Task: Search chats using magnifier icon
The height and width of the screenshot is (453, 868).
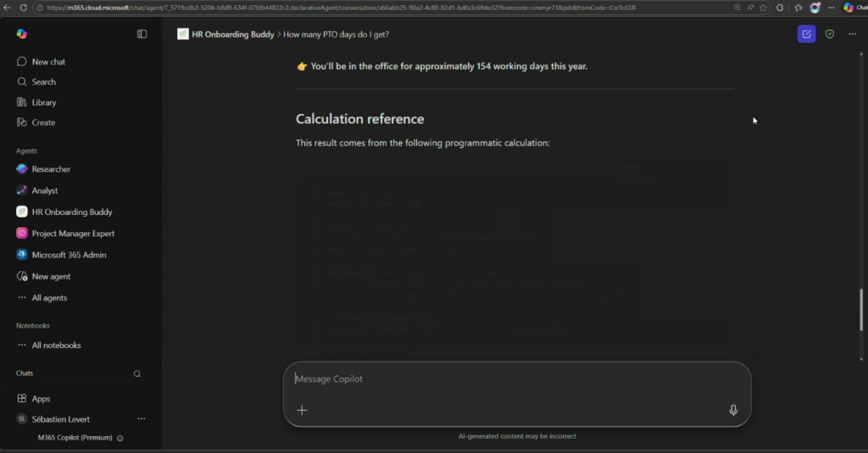Action: pyautogui.click(x=137, y=374)
